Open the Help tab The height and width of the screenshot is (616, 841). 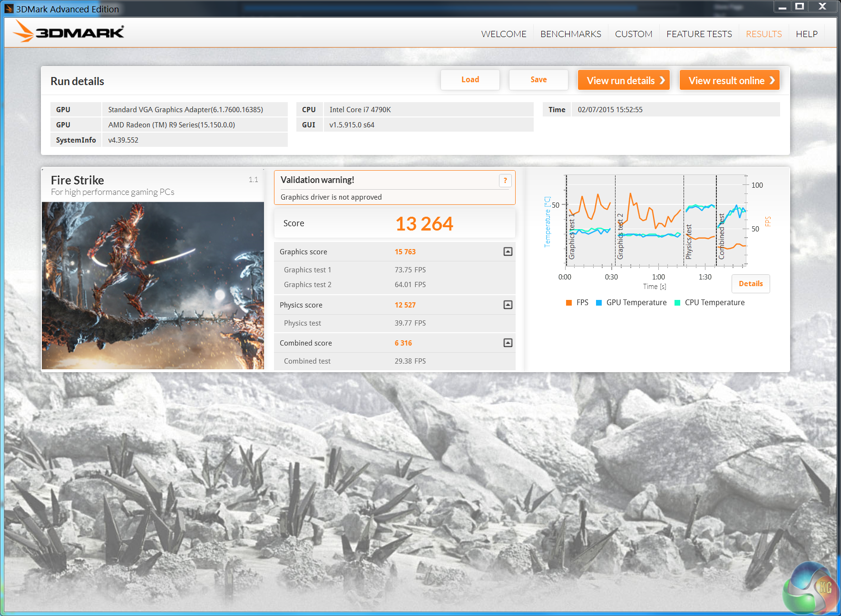tap(806, 34)
